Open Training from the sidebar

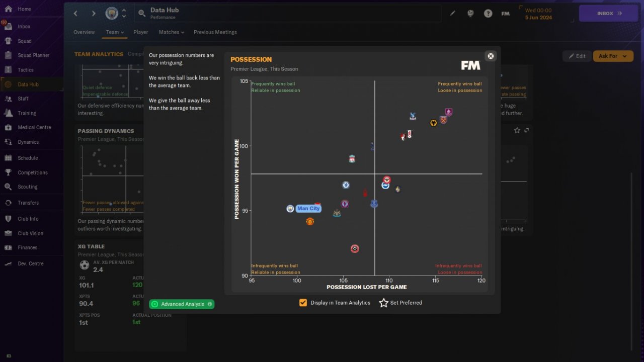(27, 113)
